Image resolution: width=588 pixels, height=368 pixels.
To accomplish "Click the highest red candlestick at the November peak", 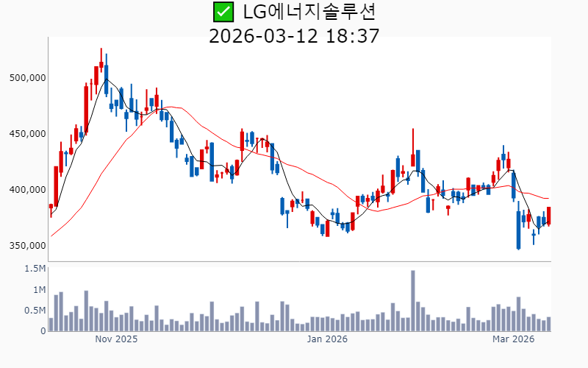I will 101,63.
